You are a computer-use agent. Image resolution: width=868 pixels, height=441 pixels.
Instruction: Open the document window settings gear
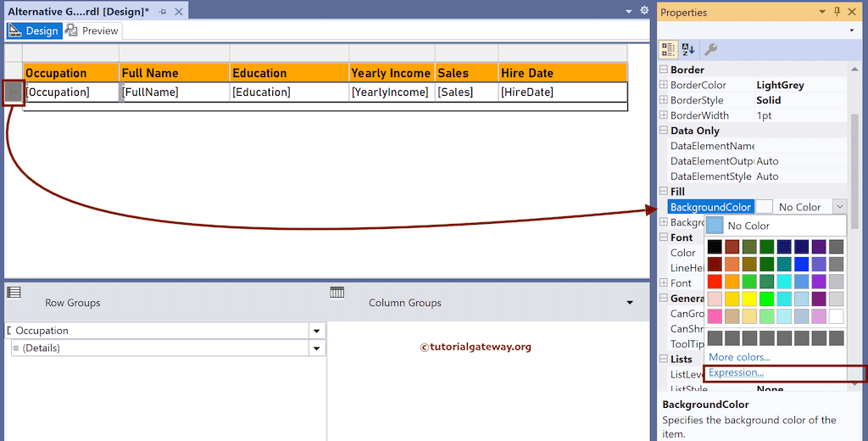[x=644, y=10]
